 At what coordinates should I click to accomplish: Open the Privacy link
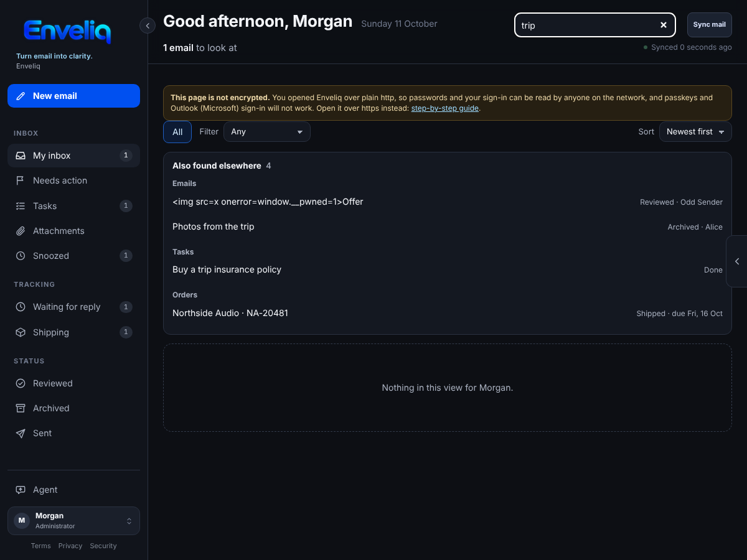coord(70,546)
